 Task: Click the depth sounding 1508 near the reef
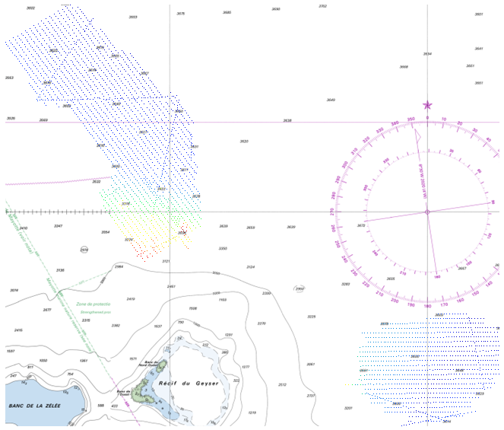click(192, 308)
